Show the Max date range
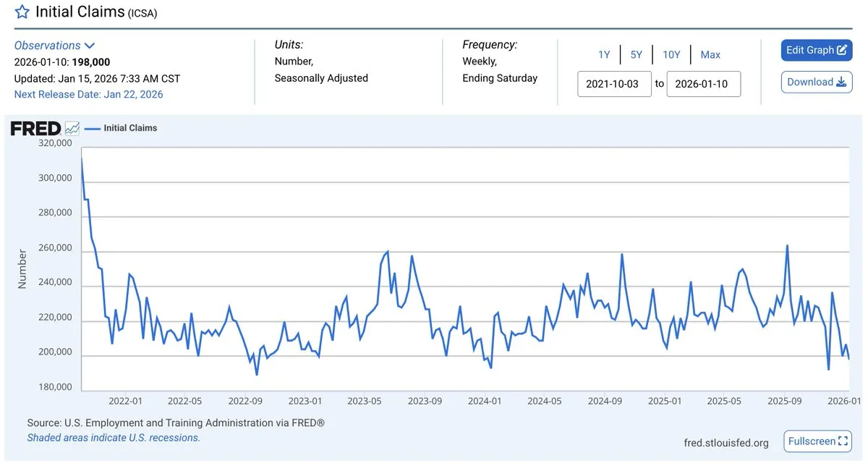The width and height of the screenshot is (868, 466). coord(710,55)
